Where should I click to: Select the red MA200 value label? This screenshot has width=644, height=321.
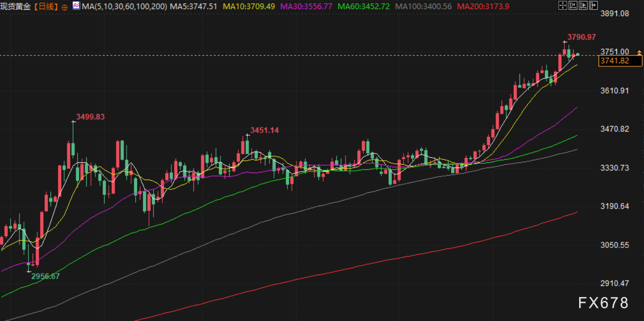(x=483, y=7)
